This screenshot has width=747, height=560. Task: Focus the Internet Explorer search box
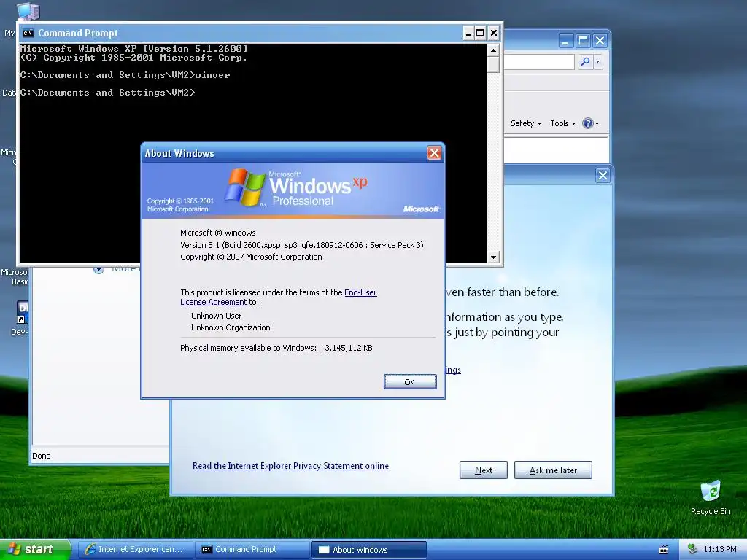(x=539, y=62)
